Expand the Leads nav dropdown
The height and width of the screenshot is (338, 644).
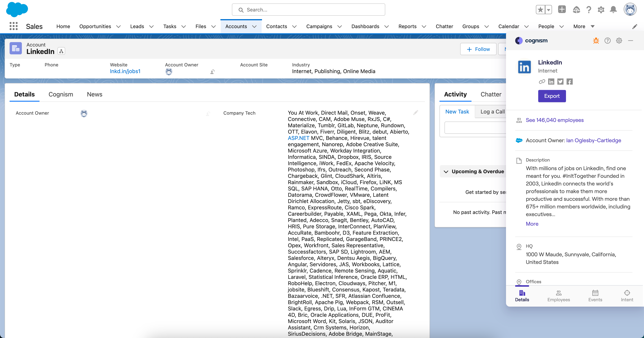(151, 26)
